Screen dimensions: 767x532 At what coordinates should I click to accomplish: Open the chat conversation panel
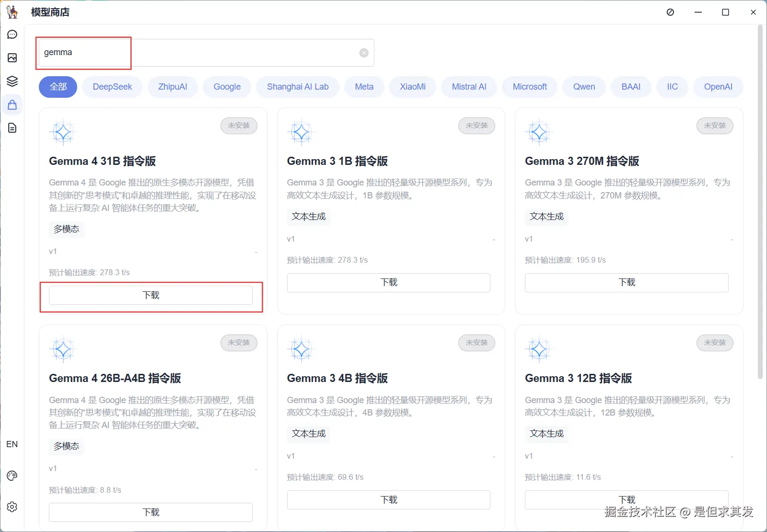[x=12, y=34]
